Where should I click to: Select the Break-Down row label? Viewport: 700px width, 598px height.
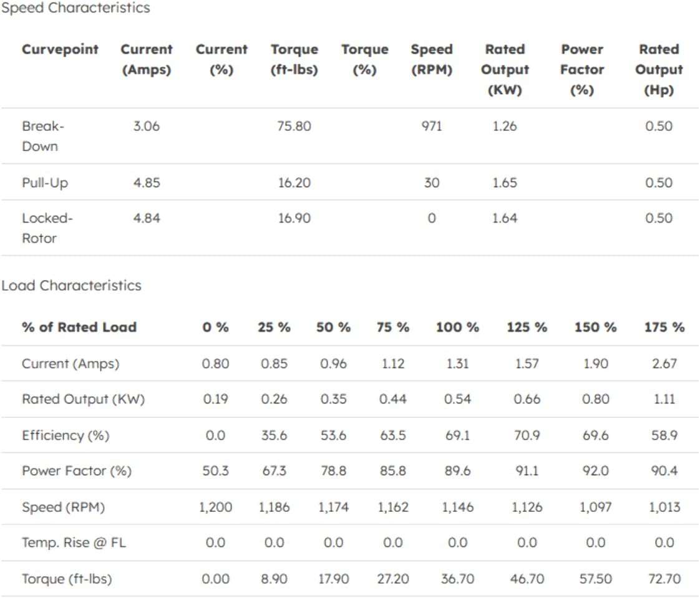click(43, 136)
